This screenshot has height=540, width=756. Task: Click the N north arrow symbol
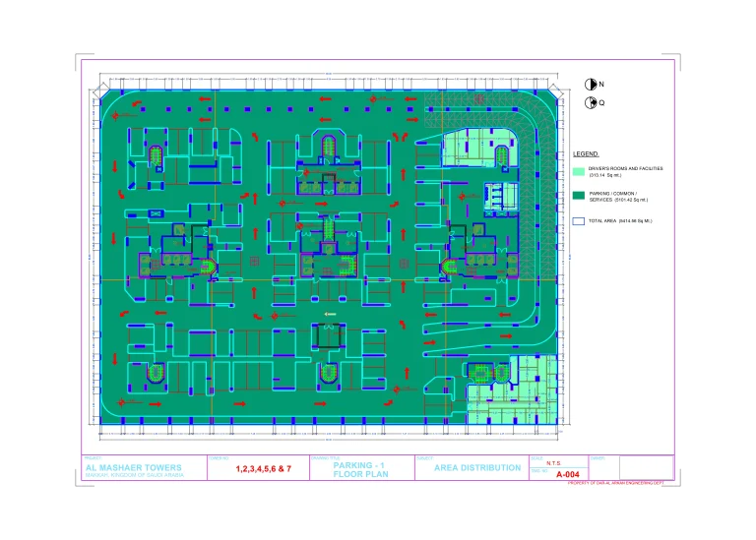click(591, 85)
